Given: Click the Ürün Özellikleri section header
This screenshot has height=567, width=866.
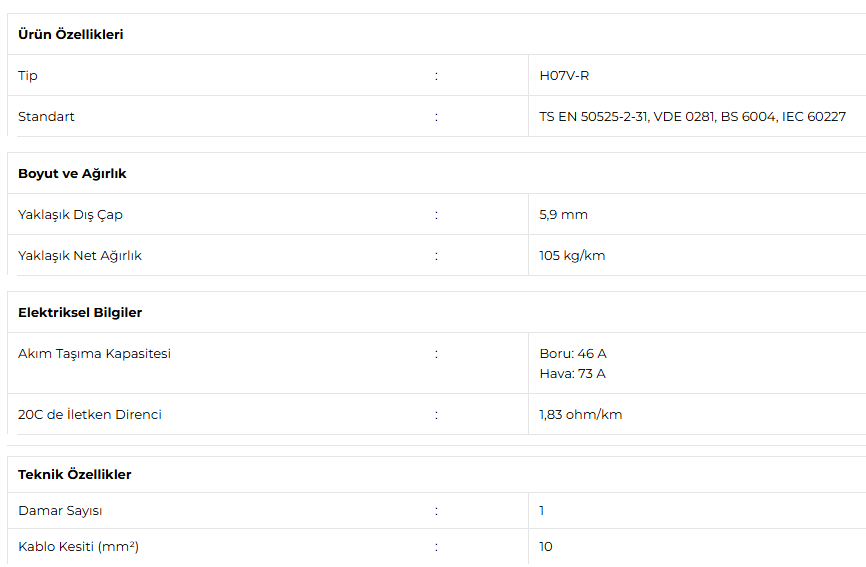Looking at the screenshot, I should click(71, 34).
